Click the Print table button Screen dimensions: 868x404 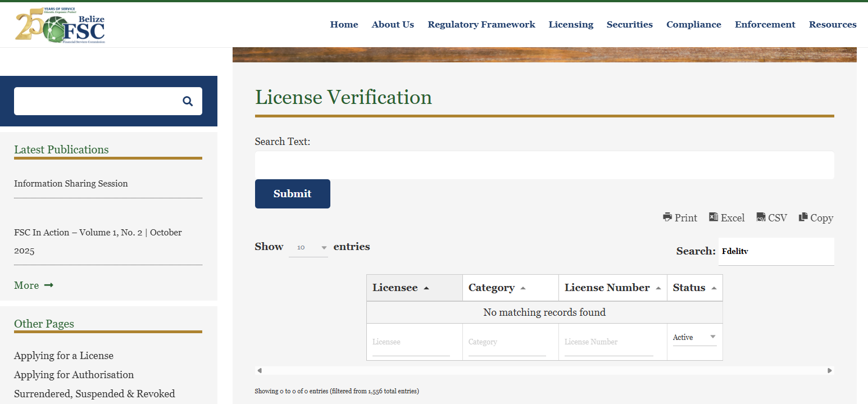click(680, 217)
